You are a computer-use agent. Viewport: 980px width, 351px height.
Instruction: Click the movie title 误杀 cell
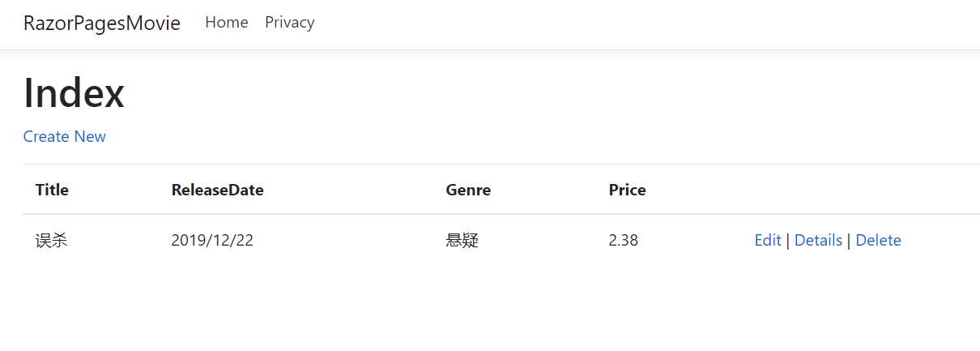[51, 240]
